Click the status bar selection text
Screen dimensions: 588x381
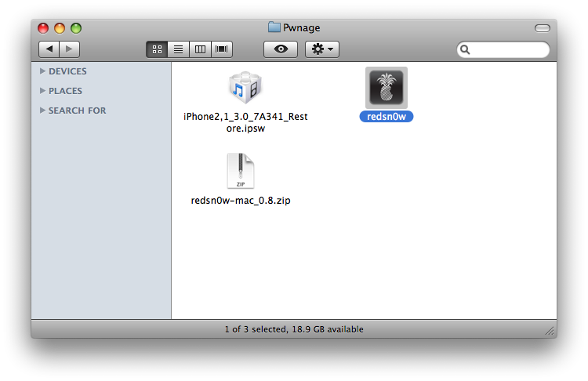coord(294,329)
